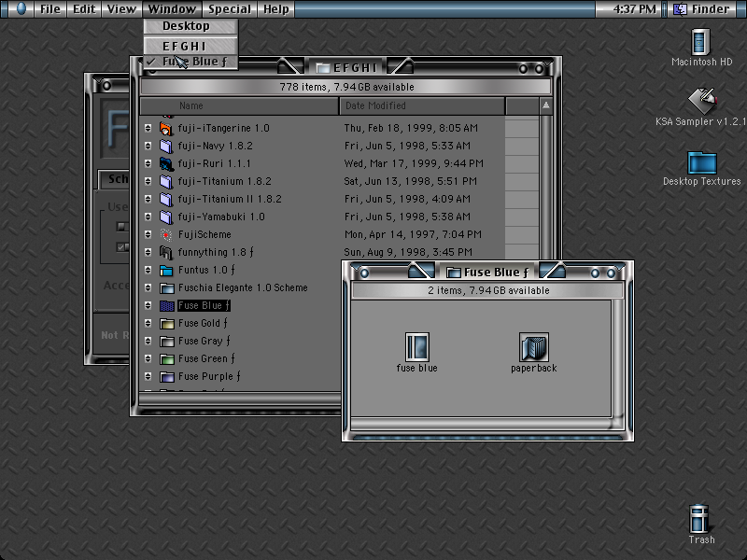Viewport: 747px width, 560px height.
Task: Click the FujiScheme row icon
Action: (166, 234)
